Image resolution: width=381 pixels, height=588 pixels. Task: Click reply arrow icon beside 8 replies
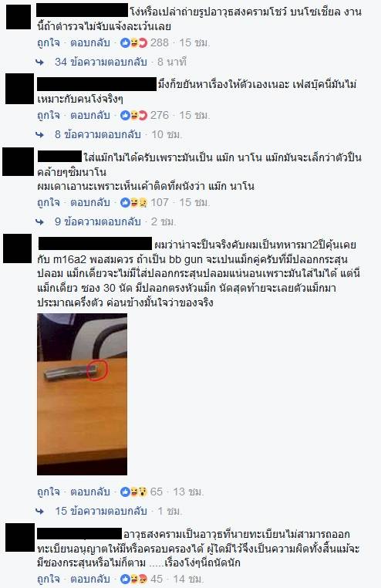point(39,134)
